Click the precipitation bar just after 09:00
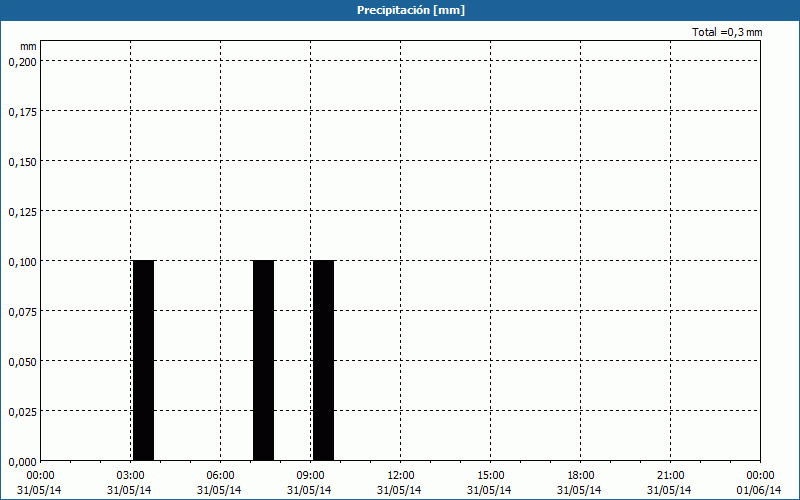Image resolution: width=800 pixels, height=500 pixels. (x=323, y=360)
